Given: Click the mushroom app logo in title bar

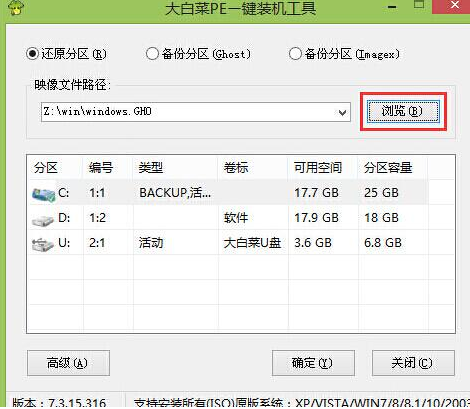Looking at the screenshot, I should point(16,7).
